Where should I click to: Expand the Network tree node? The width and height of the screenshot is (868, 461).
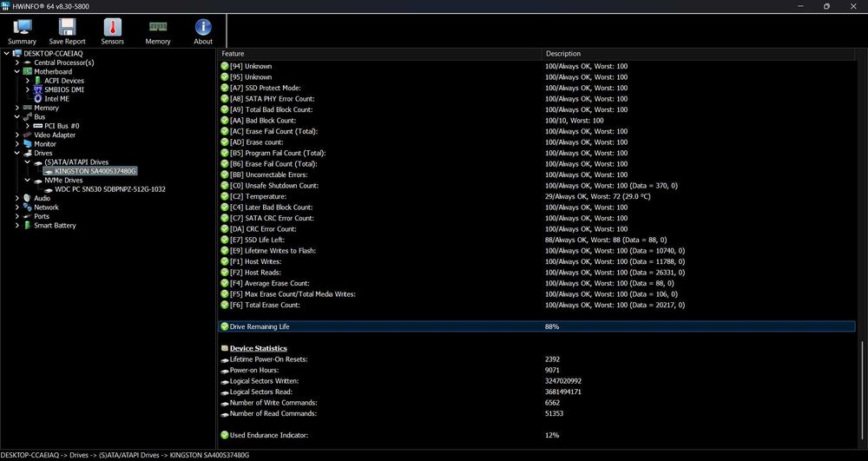[17, 207]
